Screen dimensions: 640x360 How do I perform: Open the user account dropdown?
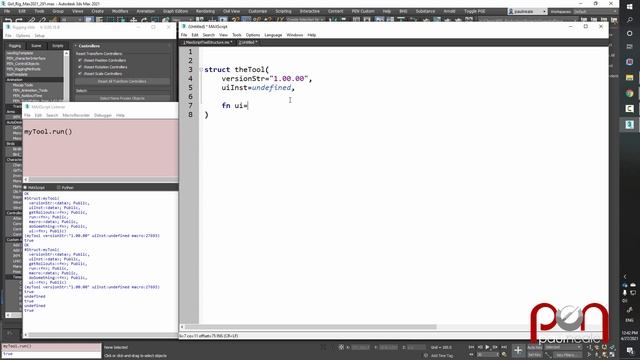[527, 11]
